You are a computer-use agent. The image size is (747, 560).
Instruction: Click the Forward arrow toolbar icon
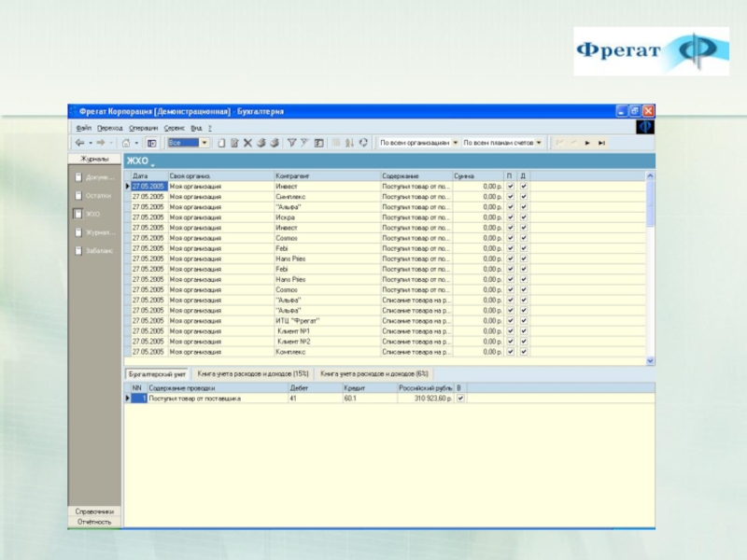click(x=101, y=143)
